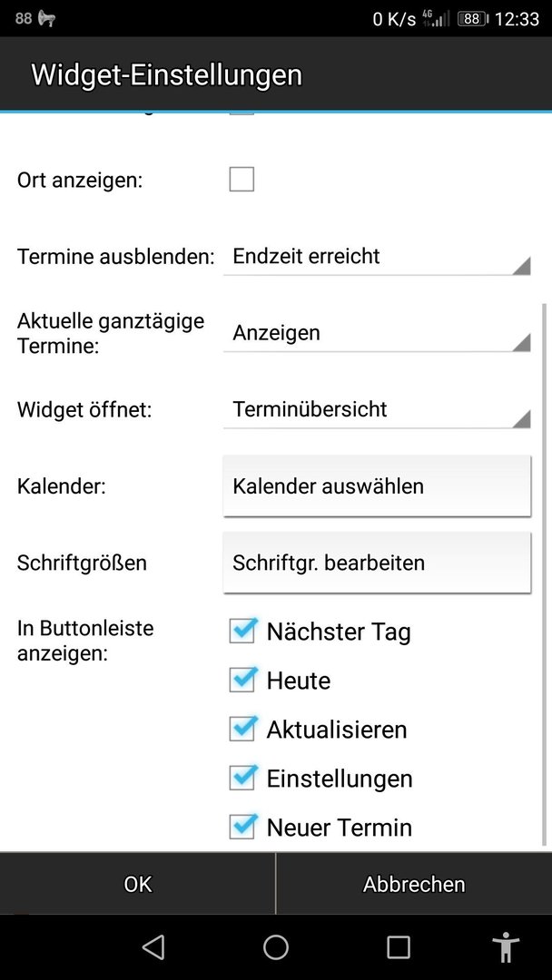Tap the Android home circle icon

pyautogui.click(x=276, y=946)
